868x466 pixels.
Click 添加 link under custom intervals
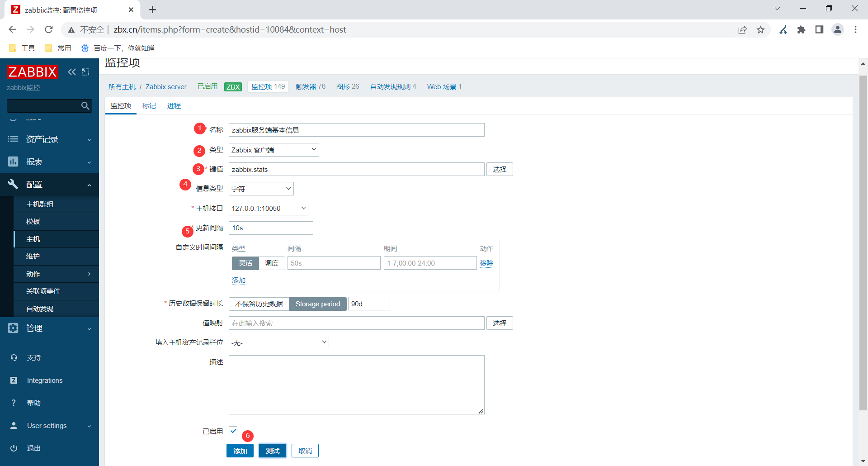[x=239, y=281]
